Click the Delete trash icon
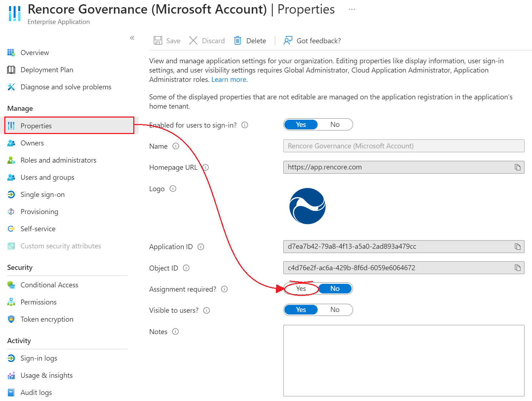This screenshot has width=532, height=401. [x=238, y=41]
